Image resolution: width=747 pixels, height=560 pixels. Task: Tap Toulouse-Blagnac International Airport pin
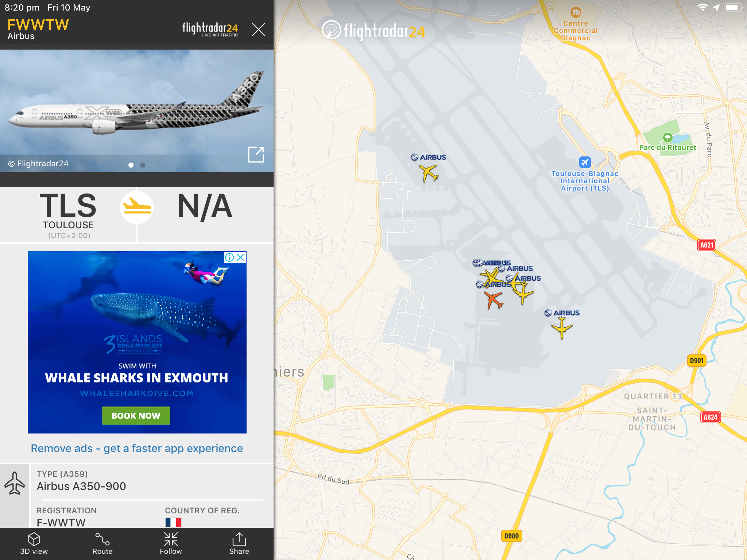tap(585, 162)
